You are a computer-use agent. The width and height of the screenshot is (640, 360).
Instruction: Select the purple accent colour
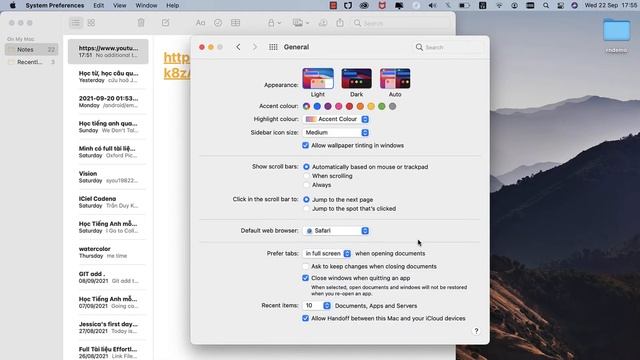pos(328,106)
